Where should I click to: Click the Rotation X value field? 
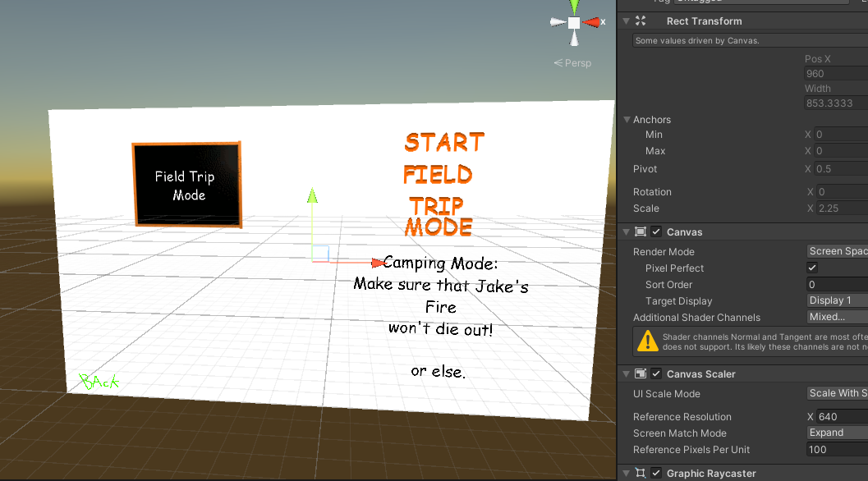coord(843,191)
